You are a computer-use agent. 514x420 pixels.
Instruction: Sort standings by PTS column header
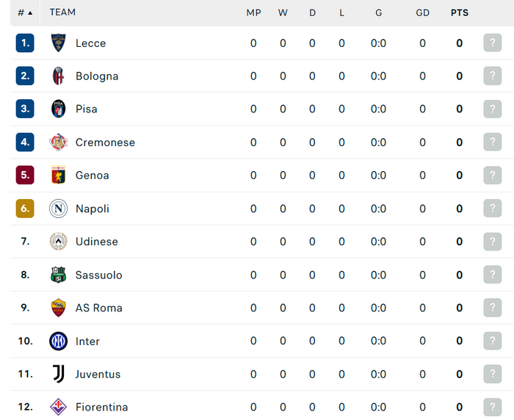point(459,12)
